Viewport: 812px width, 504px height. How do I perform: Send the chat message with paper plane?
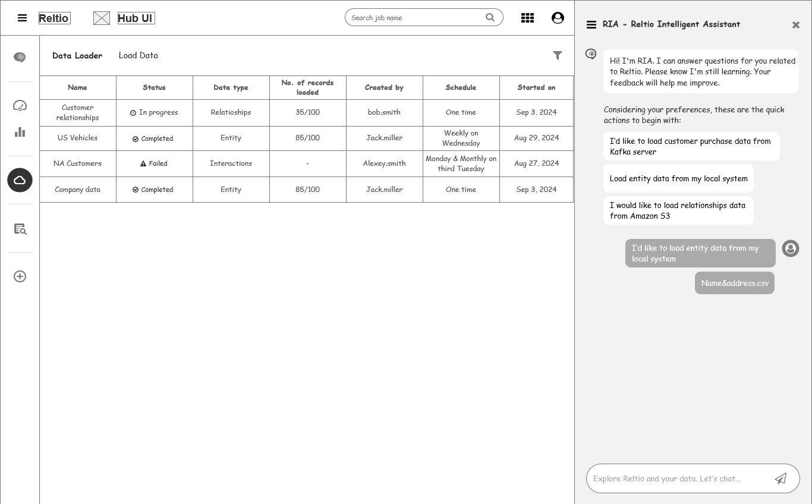pyautogui.click(x=780, y=478)
